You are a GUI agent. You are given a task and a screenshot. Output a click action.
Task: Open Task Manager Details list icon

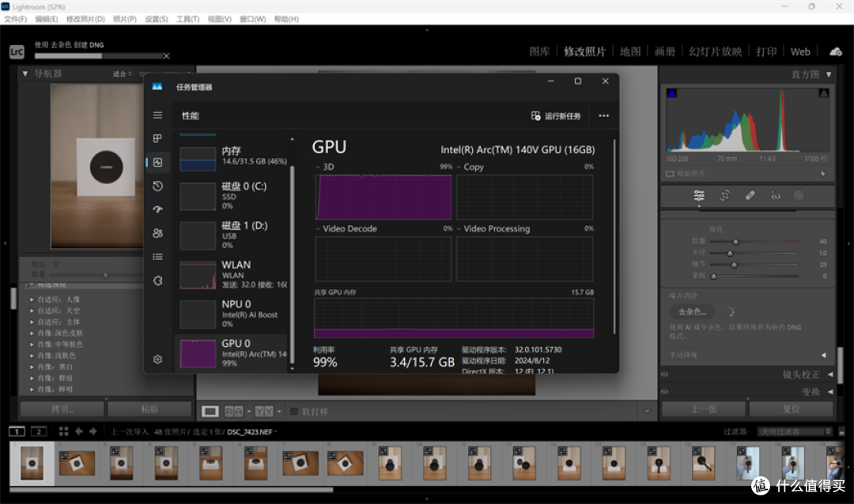click(157, 257)
